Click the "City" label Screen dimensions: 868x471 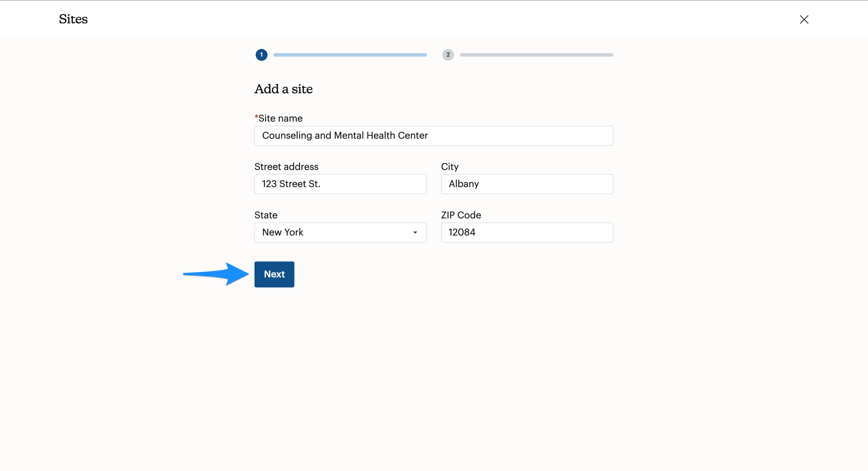[450, 167]
